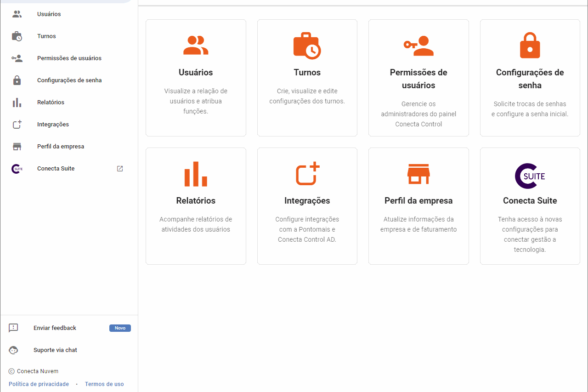
Task: Click the Turnos briefcase-clock icon in sidebar
Action: [x=17, y=36]
